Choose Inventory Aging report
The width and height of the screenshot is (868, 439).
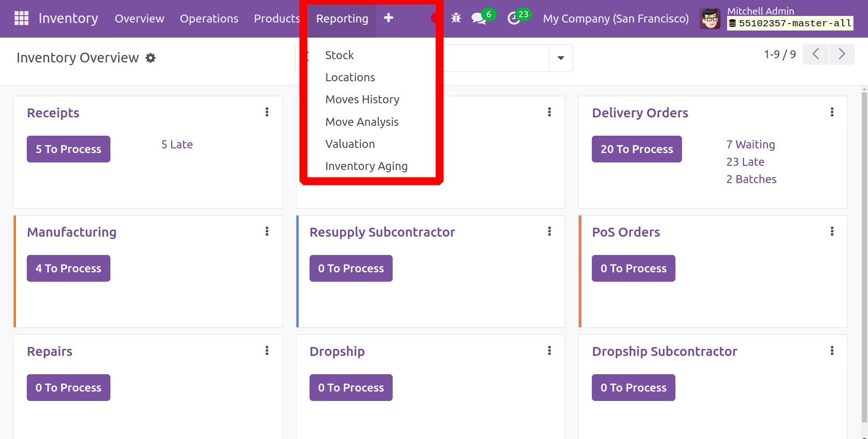pos(366,166)
